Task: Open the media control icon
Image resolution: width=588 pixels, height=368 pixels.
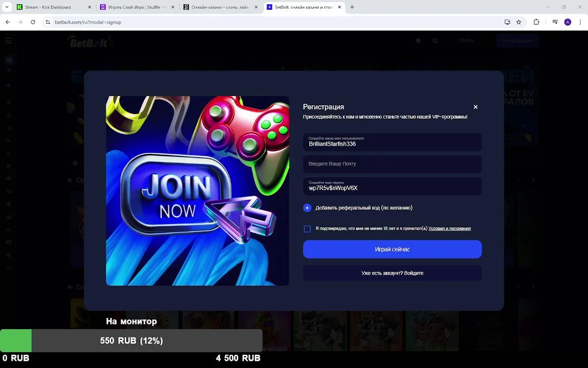Action: [555, 22]
